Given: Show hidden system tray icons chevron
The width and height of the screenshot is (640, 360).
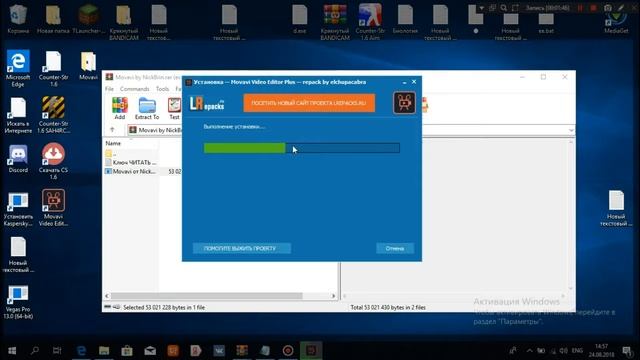Looking at the screenshot, I should [x=529, y=351].
